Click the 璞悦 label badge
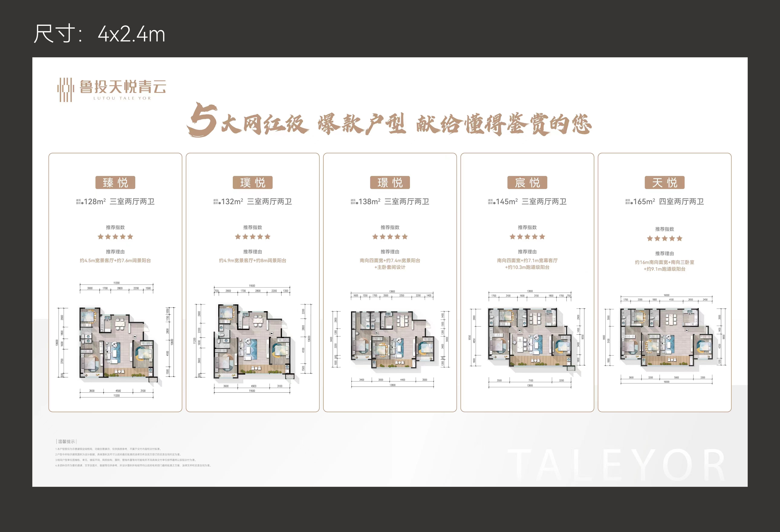Image resolution: width=780 pixels, height=532 pixels. click(252, 182)
